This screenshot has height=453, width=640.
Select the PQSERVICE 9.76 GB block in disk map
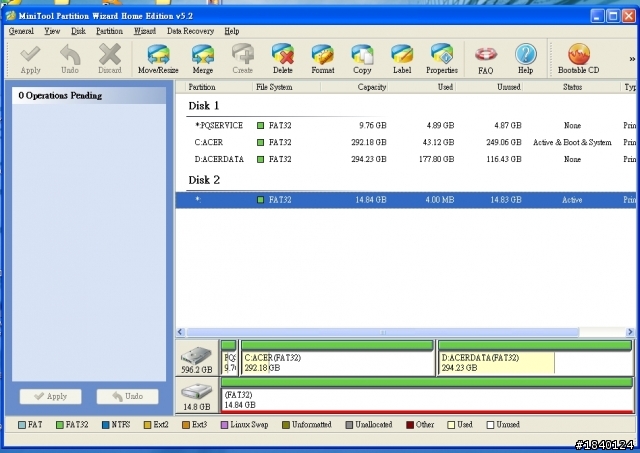229,358
